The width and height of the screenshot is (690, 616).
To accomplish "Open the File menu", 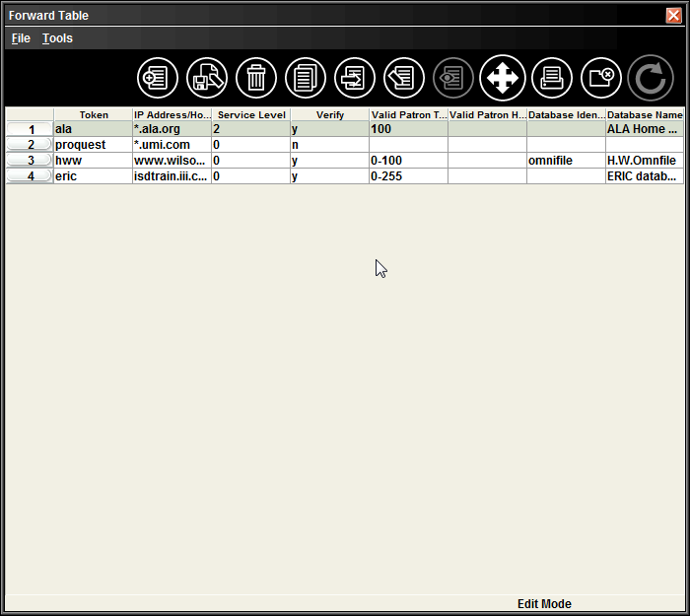I will point(21,38).
